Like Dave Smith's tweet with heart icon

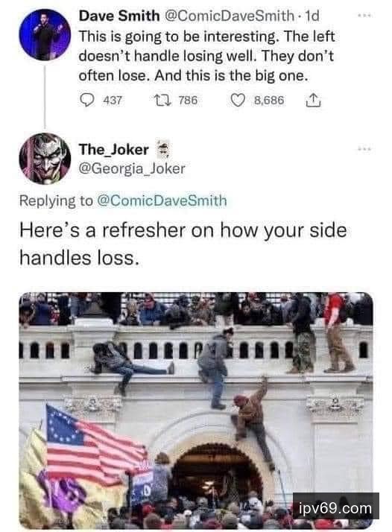click(x=238, y=100)
